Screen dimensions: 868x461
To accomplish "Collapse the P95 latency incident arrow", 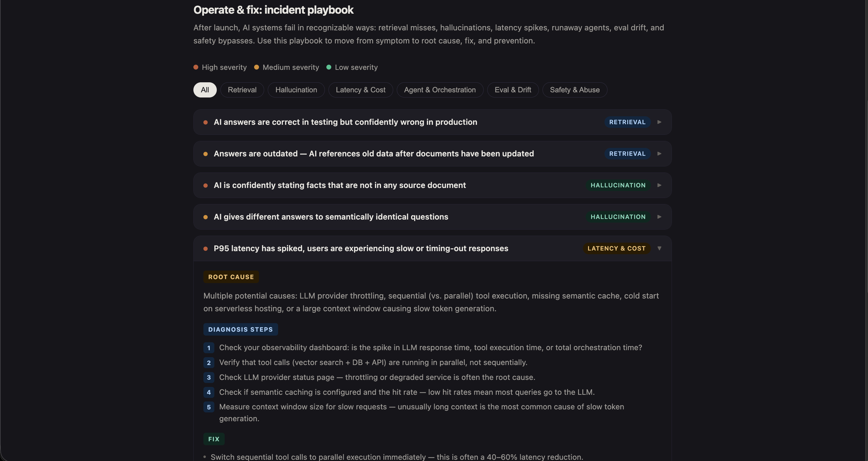I will [659, 248].
